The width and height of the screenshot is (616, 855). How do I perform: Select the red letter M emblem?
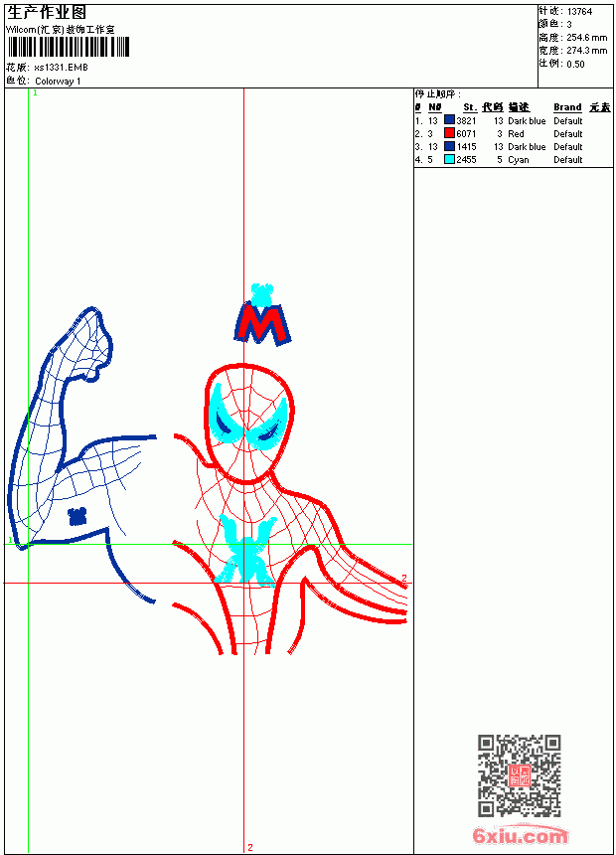(x=262, y=324)
